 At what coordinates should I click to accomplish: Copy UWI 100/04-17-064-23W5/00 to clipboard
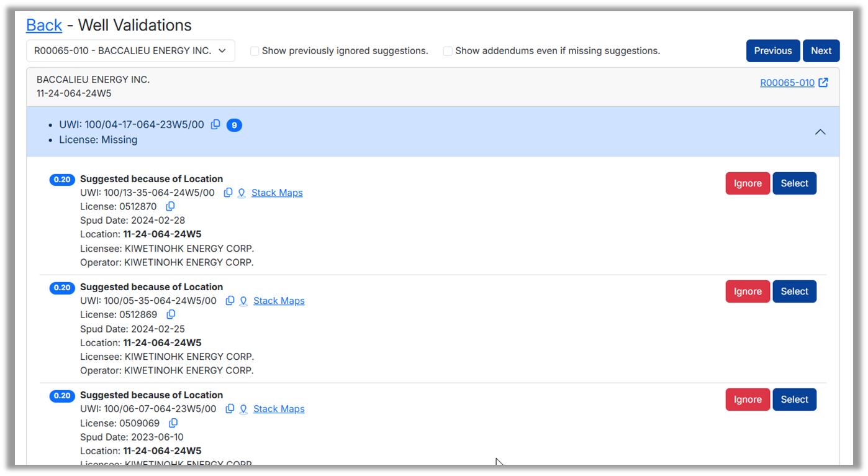coord(215,124)
